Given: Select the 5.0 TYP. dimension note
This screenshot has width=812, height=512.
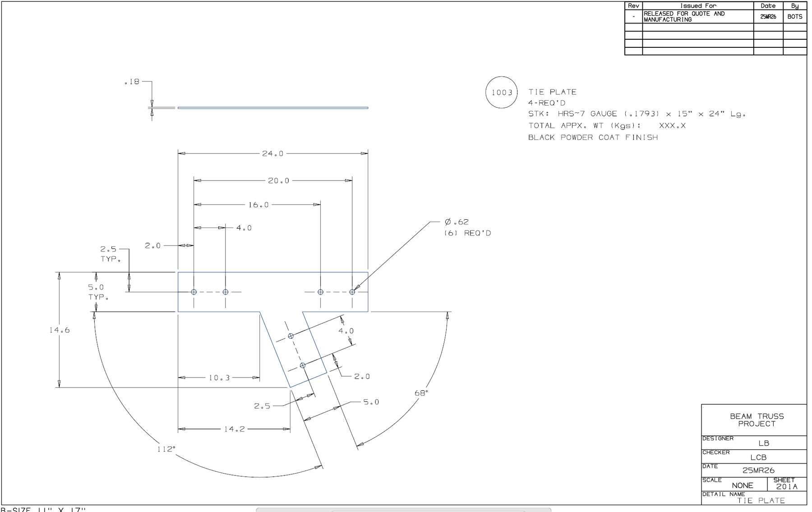Looking at the screenshot, I should click(98, 292).
